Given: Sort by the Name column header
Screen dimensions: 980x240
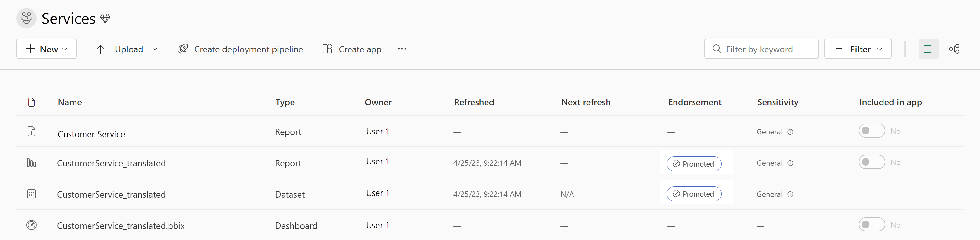Looking at the screenshot, I should point(70,102).
